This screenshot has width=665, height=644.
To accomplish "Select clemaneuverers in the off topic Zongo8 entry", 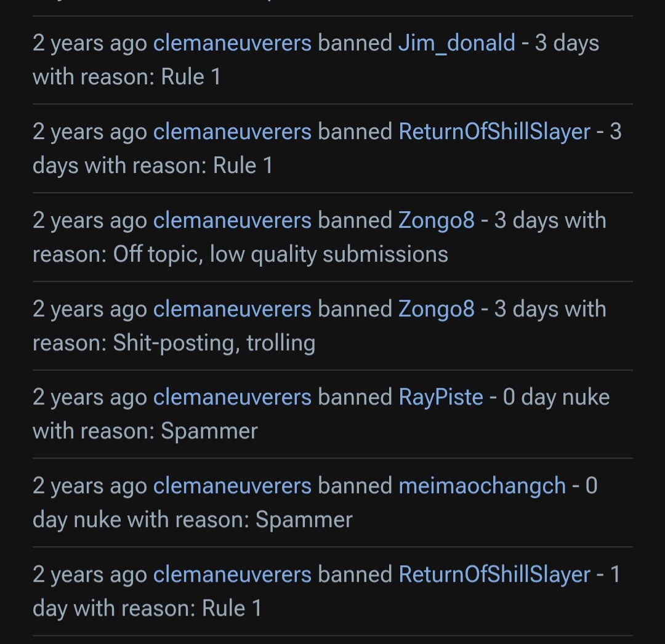I will (232, 220).
